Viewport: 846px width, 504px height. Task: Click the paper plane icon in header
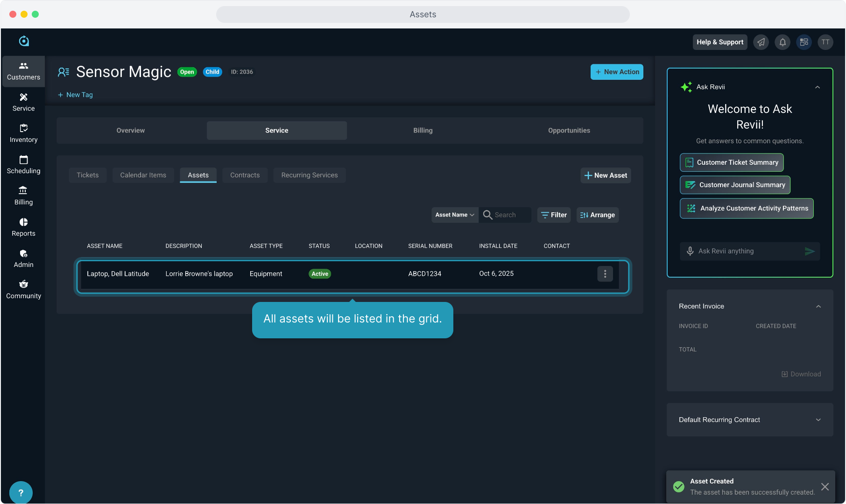pyautogui.click(x=761, y=42)
